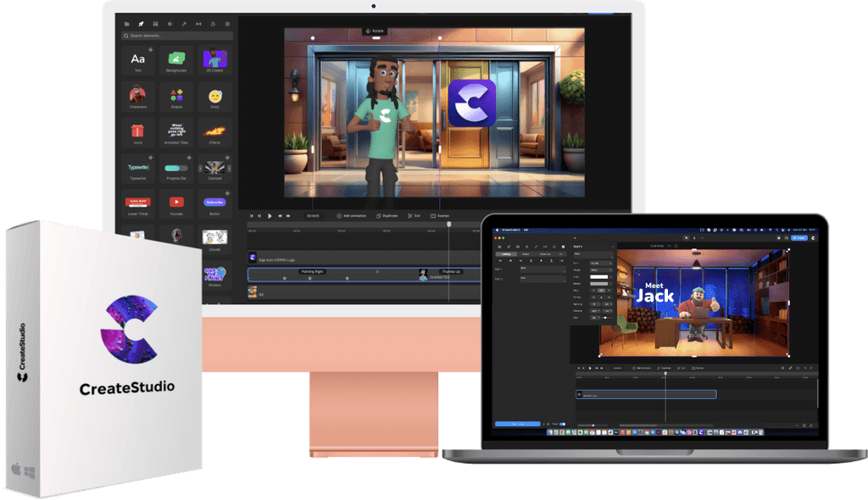The image size is (868, 500).
Task: Select the 3D Creator element tile
Action: (214, 61)
